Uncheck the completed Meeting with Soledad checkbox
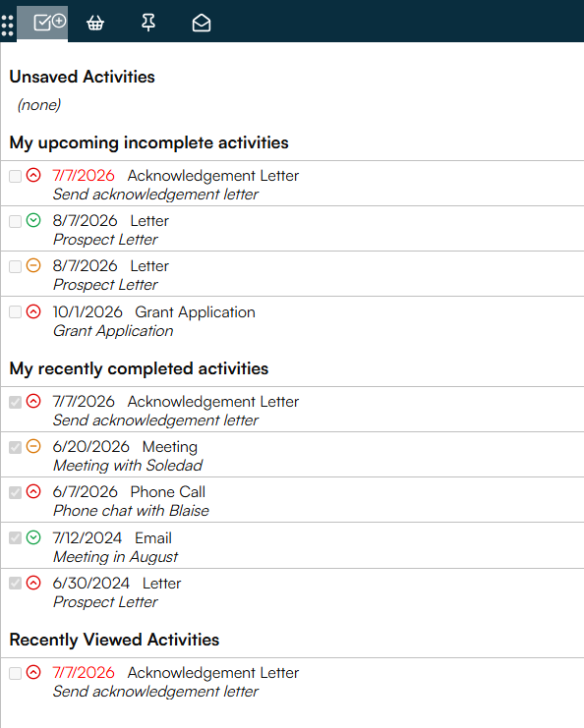This screenshot has height=728, width=584. (16, 447)
